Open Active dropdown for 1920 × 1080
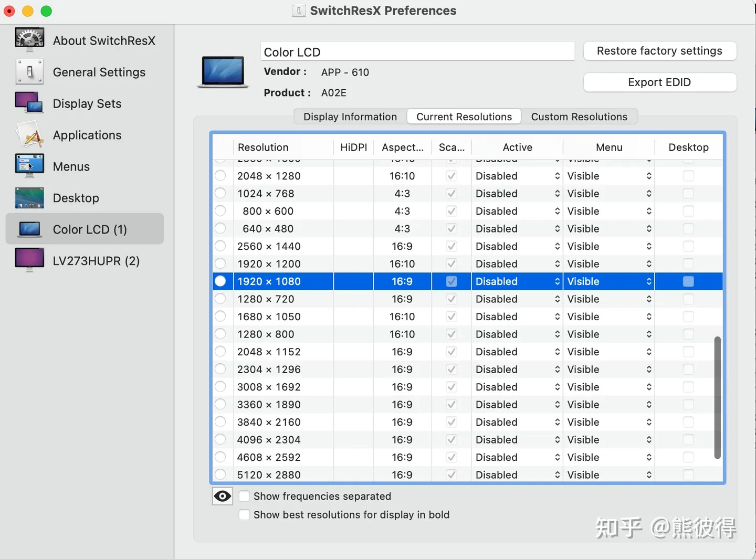 (518, 281)
